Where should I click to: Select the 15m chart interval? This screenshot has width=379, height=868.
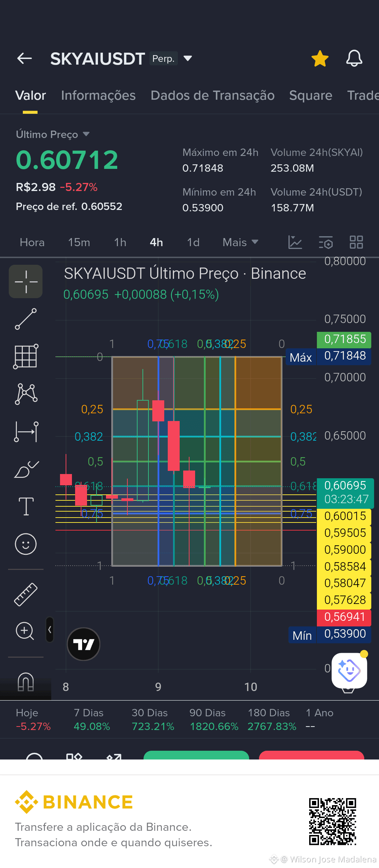[x=79, y=242]
